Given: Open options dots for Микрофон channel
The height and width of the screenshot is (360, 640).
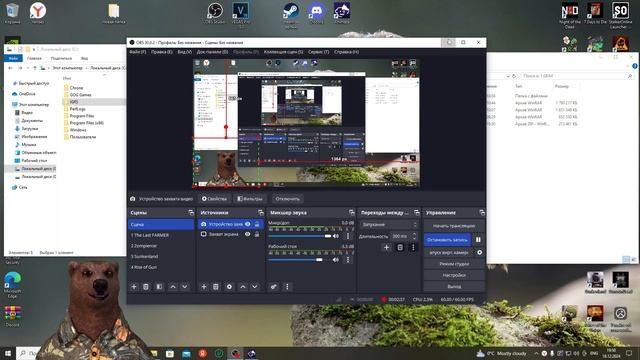Looking at the screenshot, I should pos(348,236).
